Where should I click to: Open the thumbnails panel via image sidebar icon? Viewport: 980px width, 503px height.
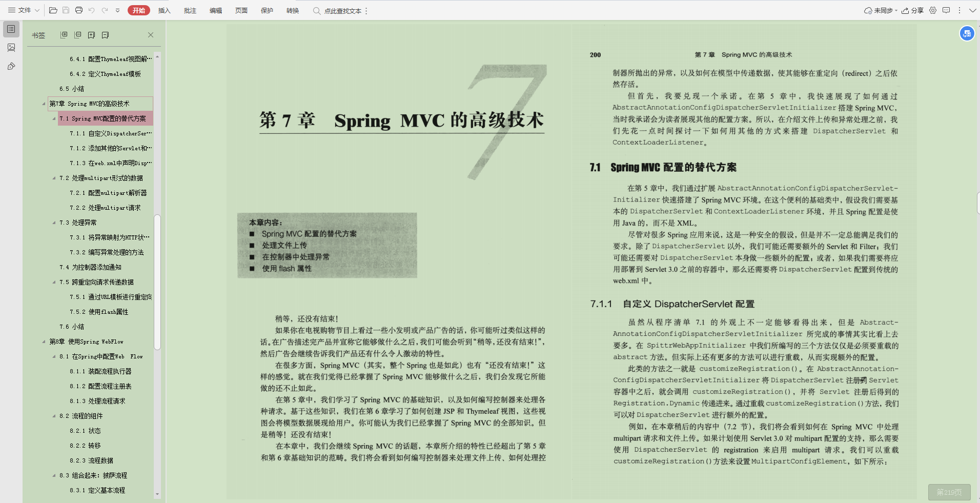point(11,48)
